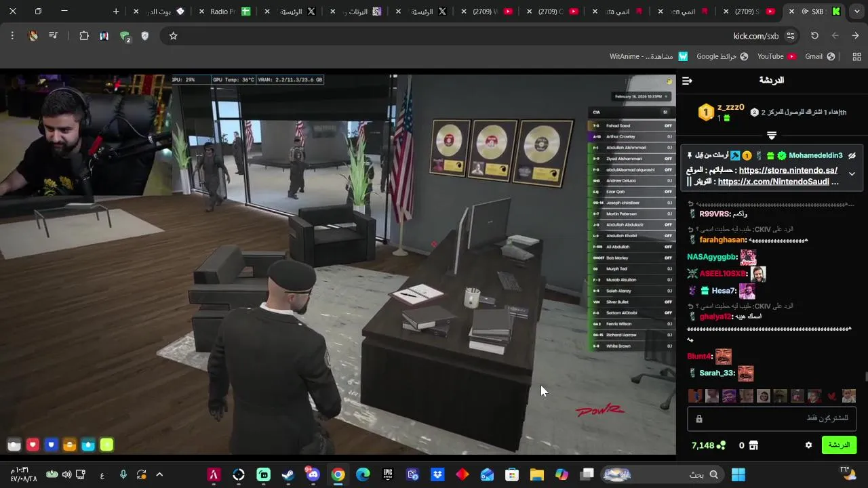Open green extension with badge 2
This screenshot has width=868, height=488.
click(x=125, y=37)
